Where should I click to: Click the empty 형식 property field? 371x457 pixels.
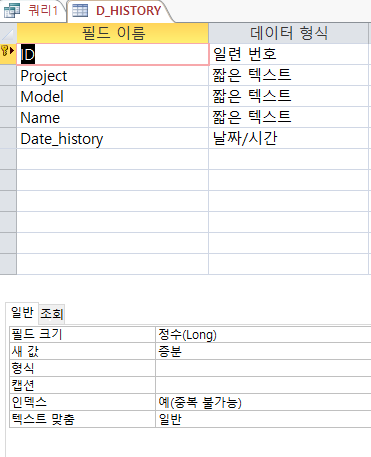(263, 368)
